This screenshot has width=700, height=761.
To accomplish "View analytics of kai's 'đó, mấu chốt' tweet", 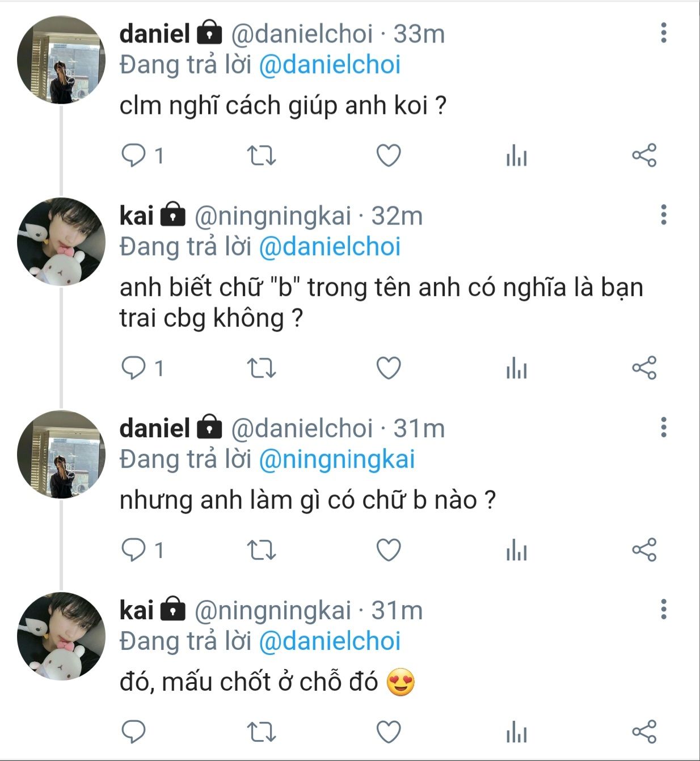I will [x=516, y=732].
